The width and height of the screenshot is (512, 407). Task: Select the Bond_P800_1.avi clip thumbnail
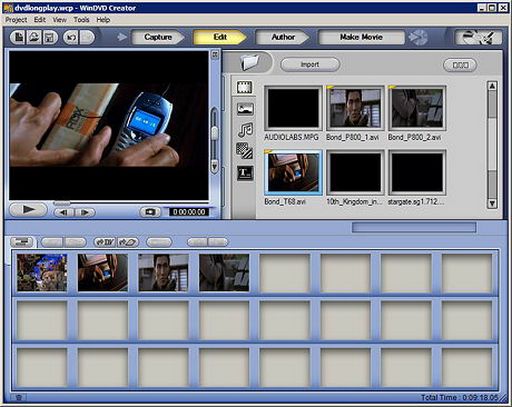[x=355, y=108]
